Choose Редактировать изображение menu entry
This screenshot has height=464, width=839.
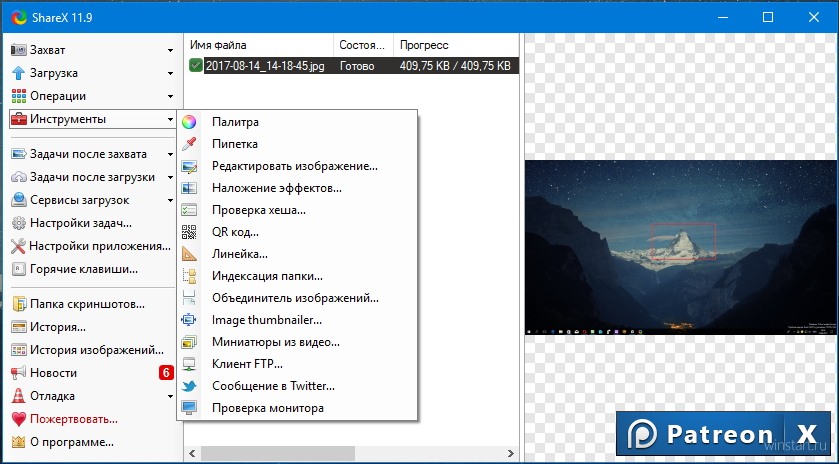point(298,166)
